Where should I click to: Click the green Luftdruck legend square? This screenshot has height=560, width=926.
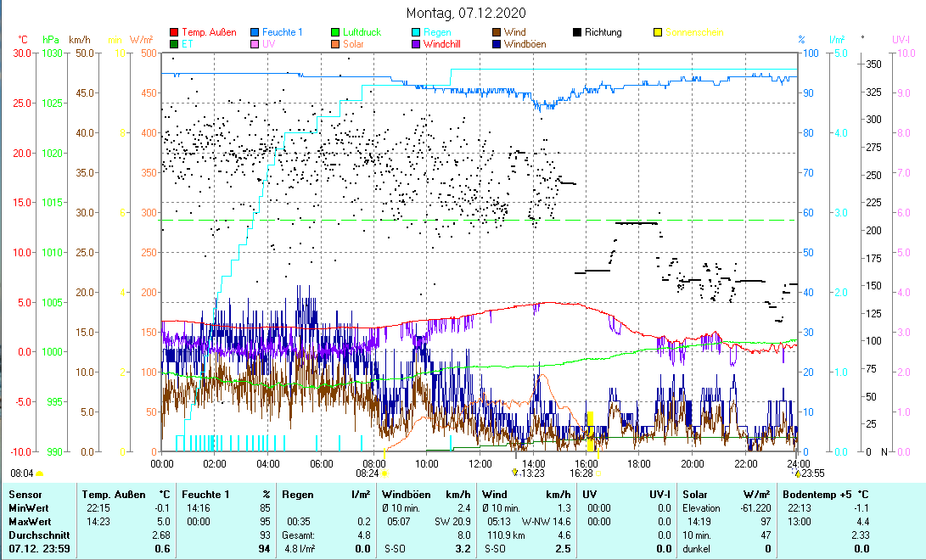[x=336, y=33]
